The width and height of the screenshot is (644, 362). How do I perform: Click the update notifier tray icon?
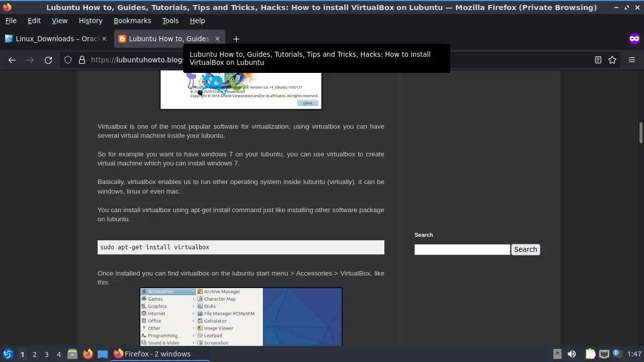point(617,354)
